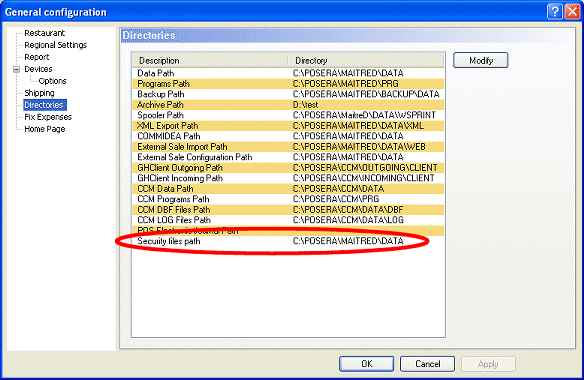Select CCM LOG Files Path row

288,220
